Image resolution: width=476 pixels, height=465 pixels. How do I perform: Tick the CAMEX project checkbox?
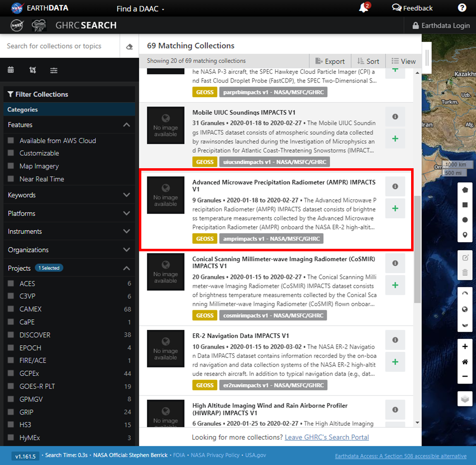(x=11, y=309)
